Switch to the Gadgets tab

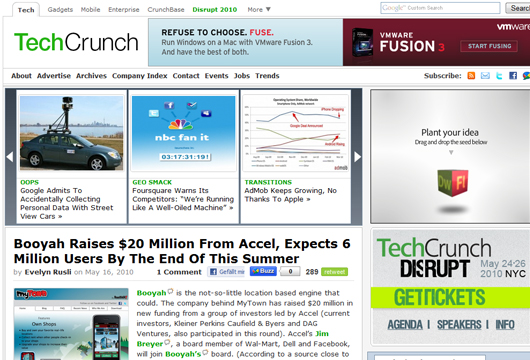(x=60, y=9)
